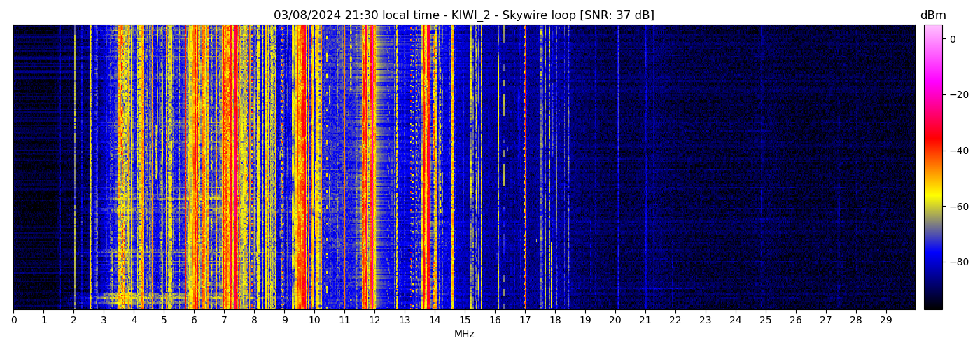Viewport: 980px width, 350px height.
Task: Click the yellow carrier line at 2 MHz
Action: (x=75, y=168)
